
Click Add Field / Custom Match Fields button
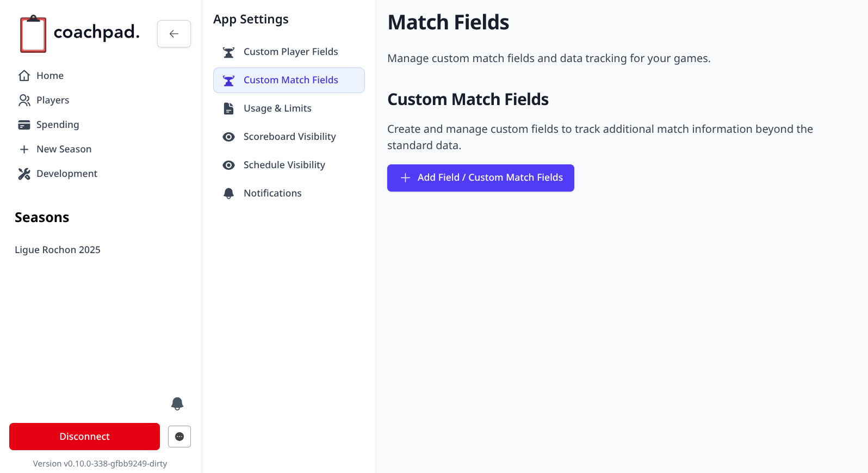click(x=480, y=178)
